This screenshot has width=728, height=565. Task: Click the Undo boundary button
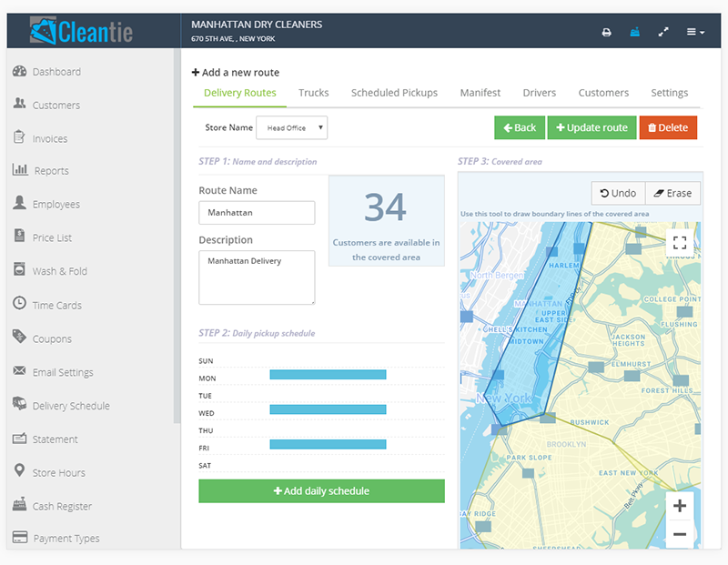click(618, 193)
